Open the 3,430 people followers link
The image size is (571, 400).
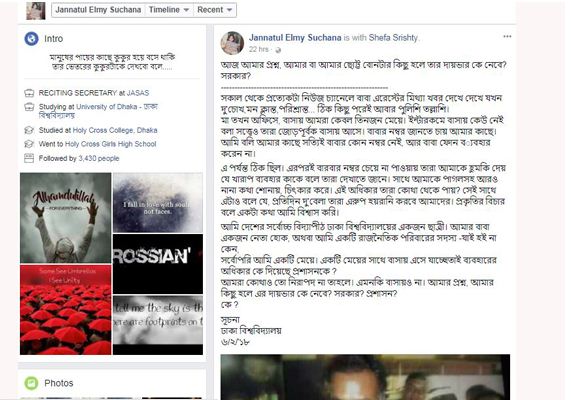[99, 158]
